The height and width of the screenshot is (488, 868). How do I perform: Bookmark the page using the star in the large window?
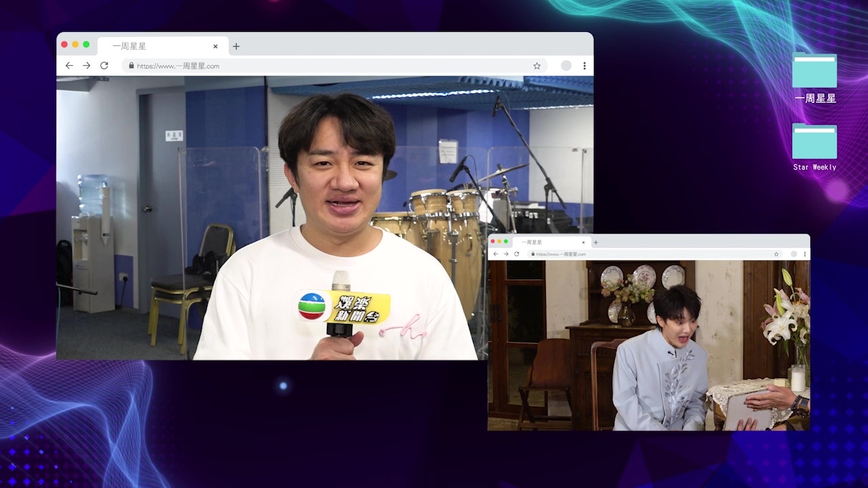[x=536, y=66]
